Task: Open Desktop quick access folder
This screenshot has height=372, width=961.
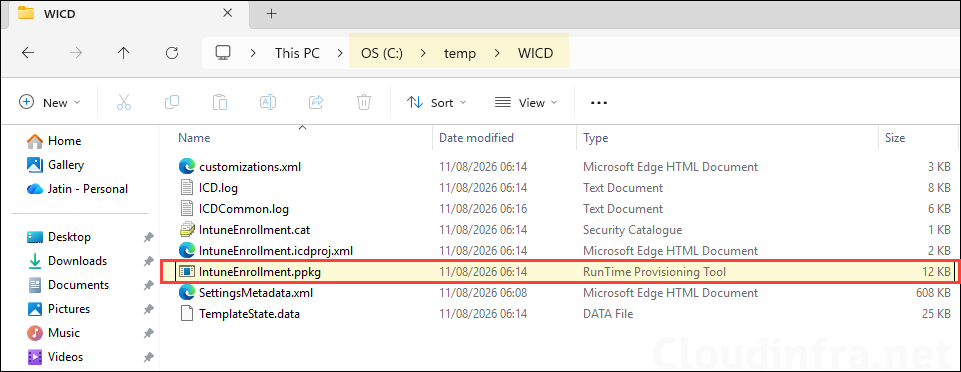Action: pyautogui.click(x=69, y=237)
